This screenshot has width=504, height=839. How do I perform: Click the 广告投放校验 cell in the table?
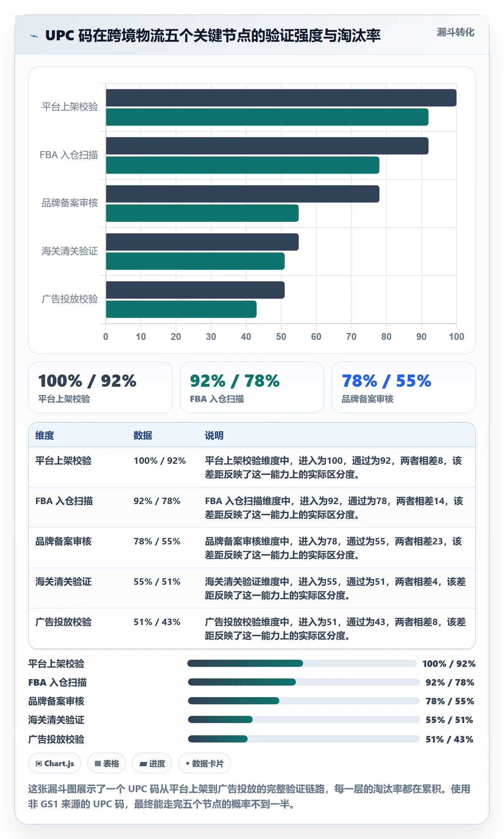[63, 622]
